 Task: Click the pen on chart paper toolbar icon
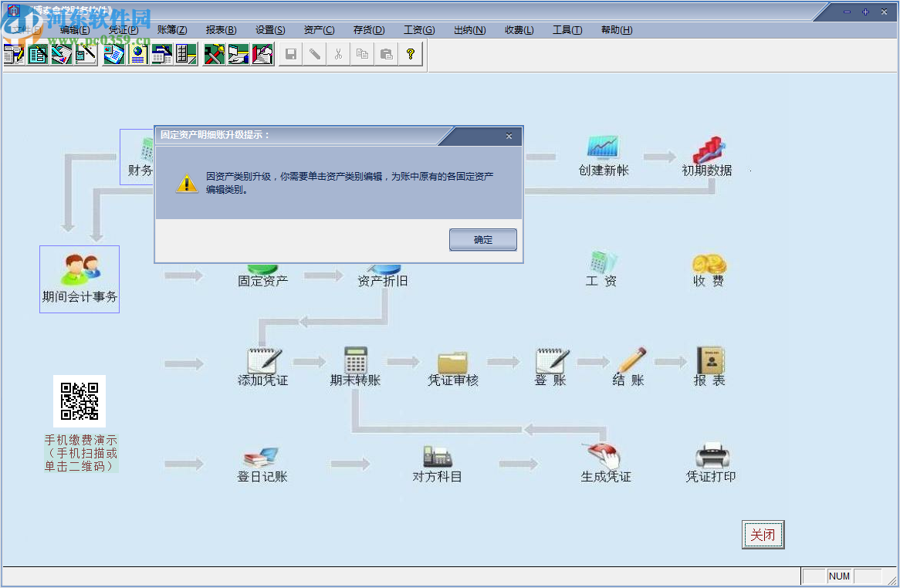coord(62,55)
